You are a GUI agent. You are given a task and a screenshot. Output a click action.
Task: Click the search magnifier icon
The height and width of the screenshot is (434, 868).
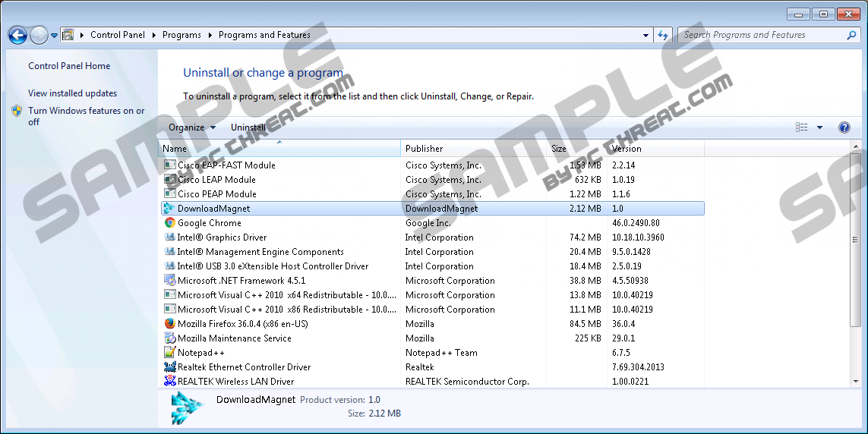[x=851, y=35]
